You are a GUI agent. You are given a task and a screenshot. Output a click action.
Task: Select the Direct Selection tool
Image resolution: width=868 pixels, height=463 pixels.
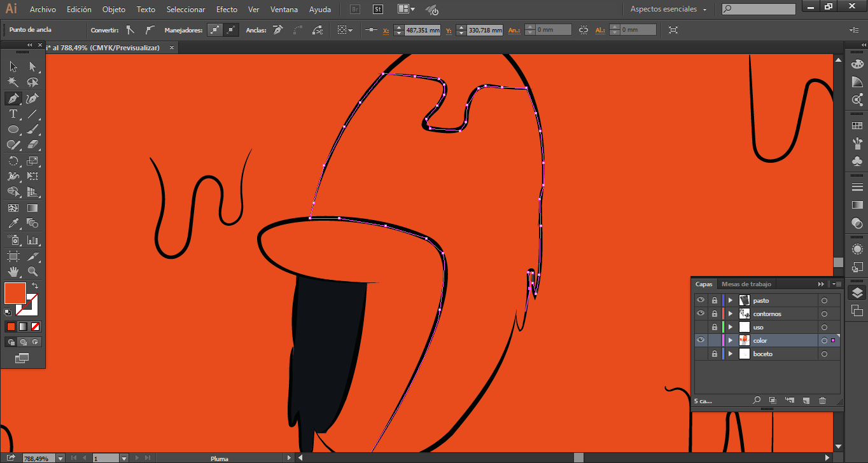click(32, 66)
